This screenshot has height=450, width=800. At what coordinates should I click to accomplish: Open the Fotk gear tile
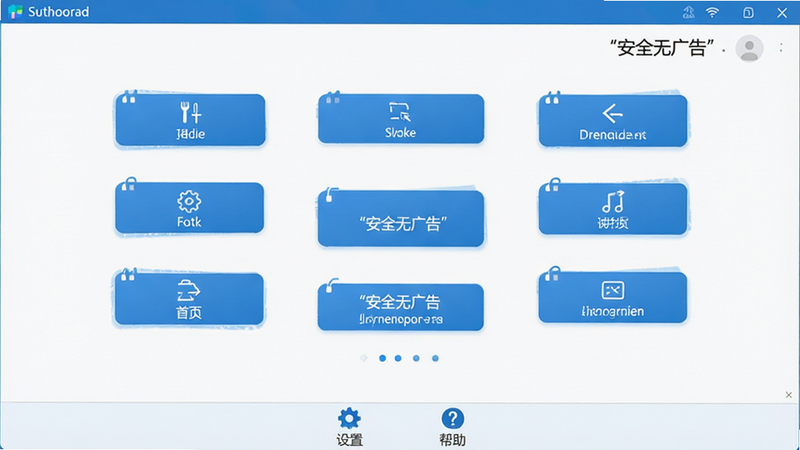(189, 208)
